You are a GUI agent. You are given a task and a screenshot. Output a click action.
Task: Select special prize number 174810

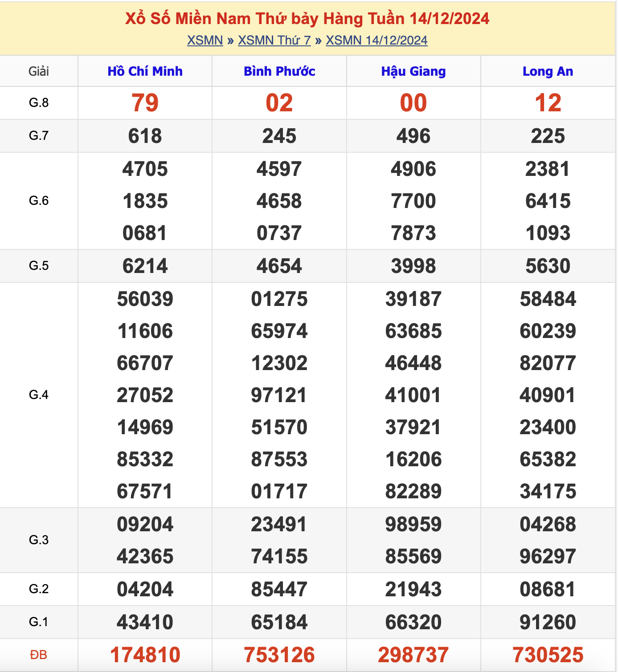point(145,655)
